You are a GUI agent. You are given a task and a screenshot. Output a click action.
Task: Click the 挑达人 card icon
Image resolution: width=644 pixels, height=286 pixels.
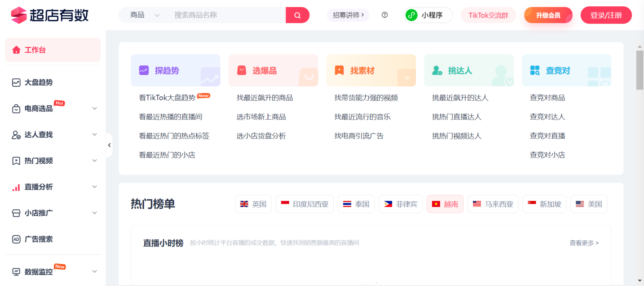437,70
